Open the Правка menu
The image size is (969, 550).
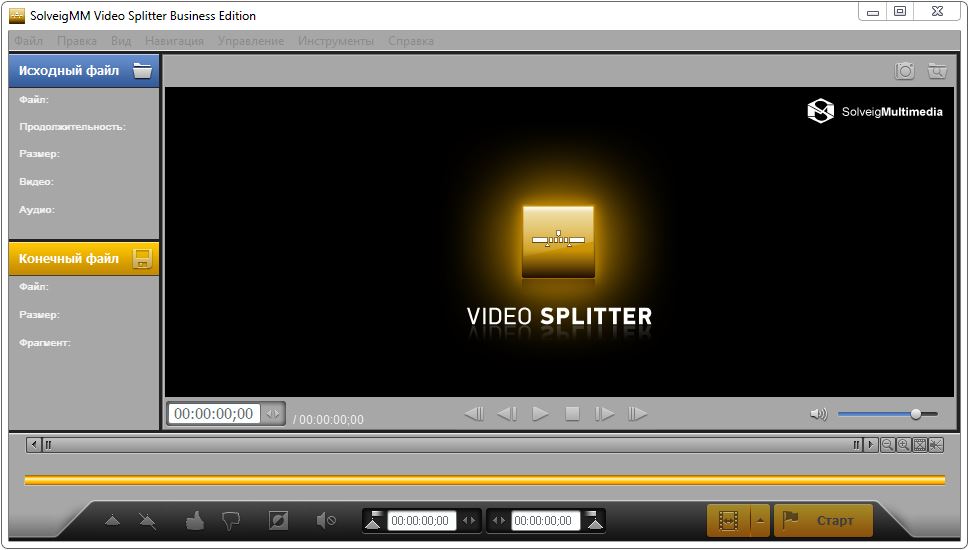(77, 41)
